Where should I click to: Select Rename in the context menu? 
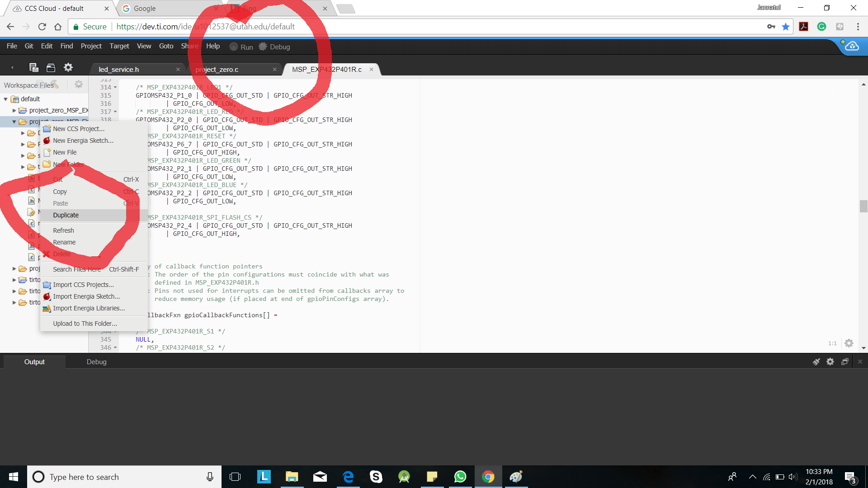point(64,242)
